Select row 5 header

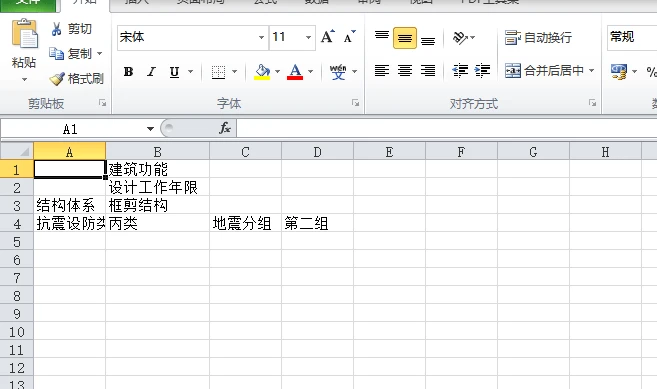(x=17, y=242)
